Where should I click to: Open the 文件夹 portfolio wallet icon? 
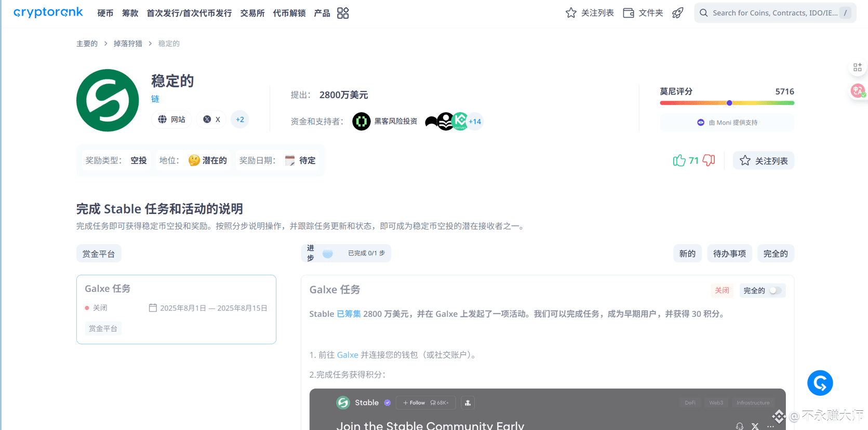(x=629, y=13)
